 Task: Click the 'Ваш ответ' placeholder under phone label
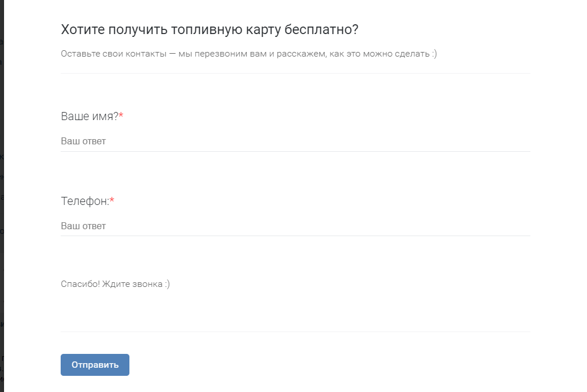[83, 226]
